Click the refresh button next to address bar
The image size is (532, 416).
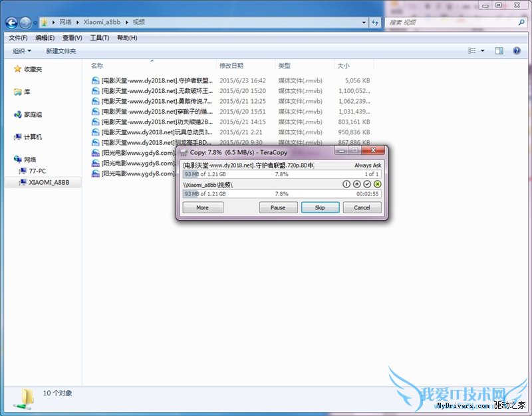pos(375,23)
